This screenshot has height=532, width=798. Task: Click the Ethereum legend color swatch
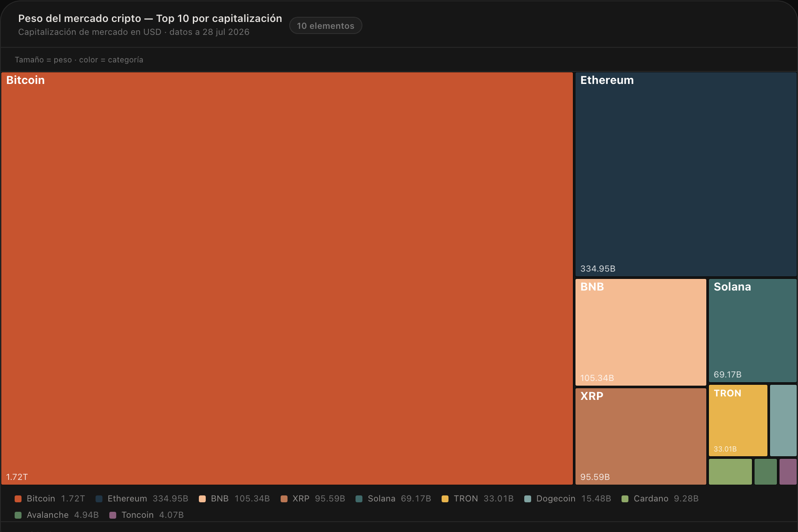pyautogui.click(x=99, y=499)
